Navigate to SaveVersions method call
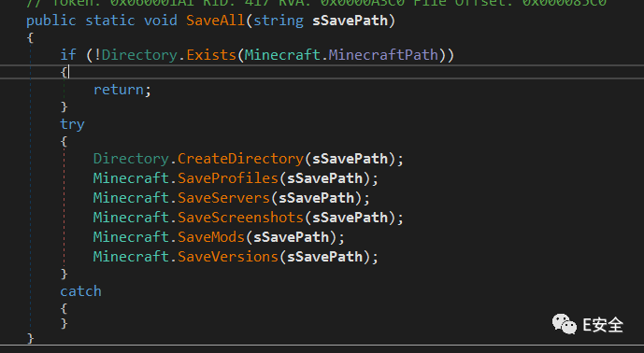 tap(228, 257)
